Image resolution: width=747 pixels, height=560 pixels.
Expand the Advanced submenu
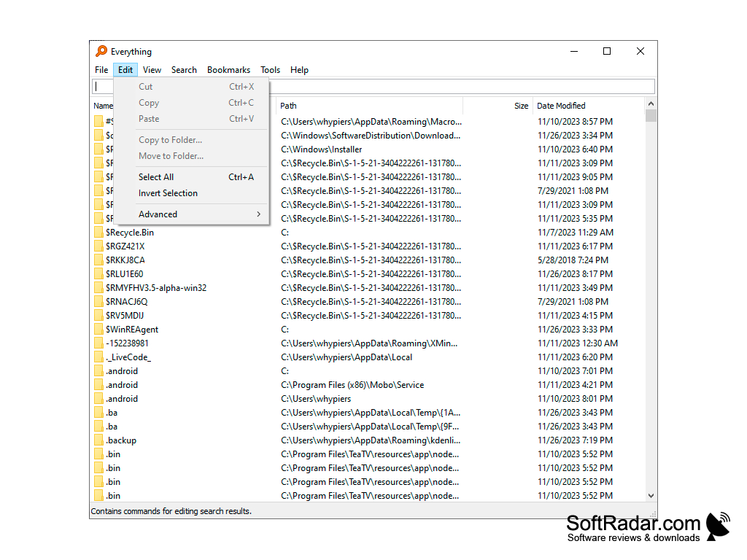192,214
